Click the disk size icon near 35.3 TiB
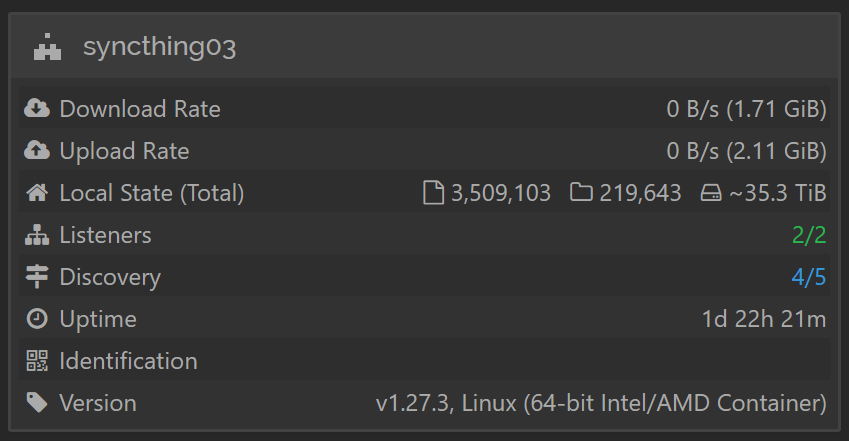Screen dimensions: 849x441 (711, 193)
